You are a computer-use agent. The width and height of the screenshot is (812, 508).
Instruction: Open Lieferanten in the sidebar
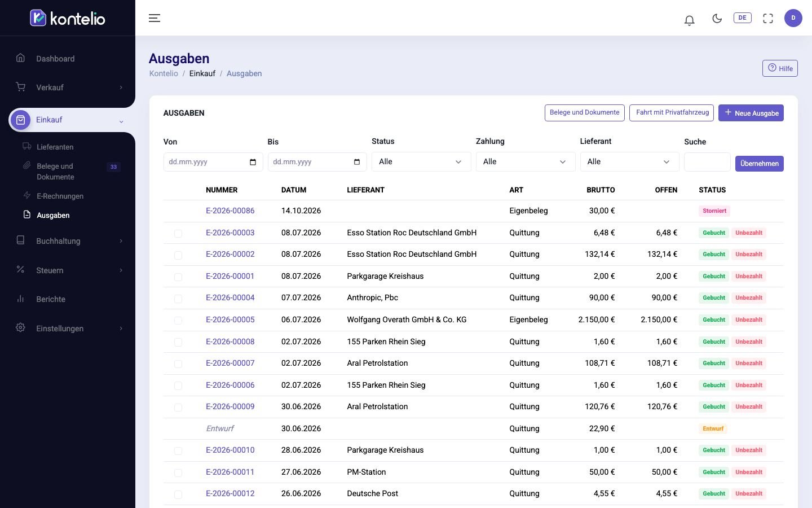[x=55, y=147]
